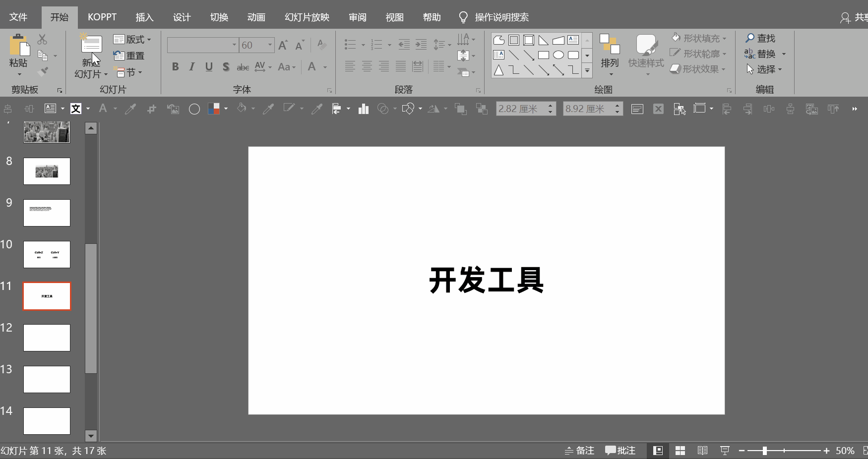Toggle strikethrough (abc) formatting
The image size is (868, 459).
click(243, 67)
